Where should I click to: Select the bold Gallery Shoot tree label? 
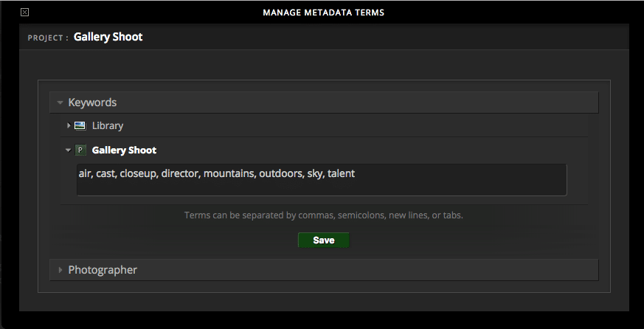pyautogui.click(x=124, y=150)
